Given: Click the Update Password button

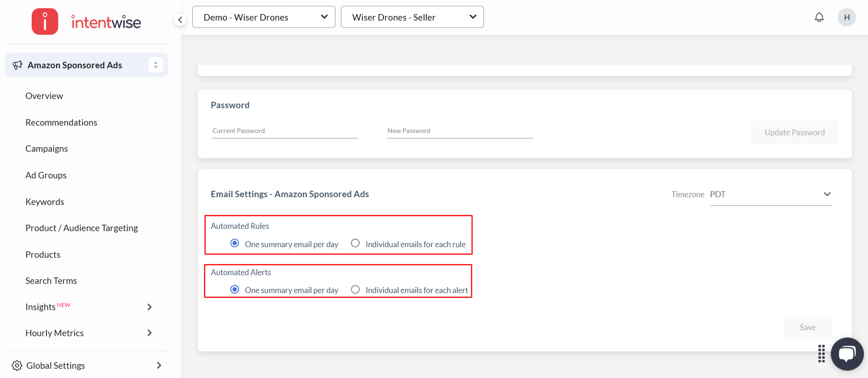Looking at the screenshot, I should 795,133.
